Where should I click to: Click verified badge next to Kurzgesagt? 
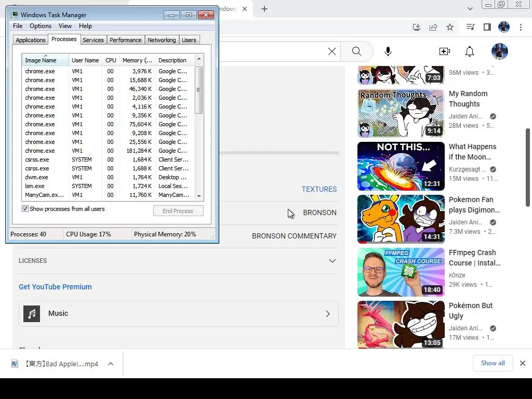click(493, 169)
